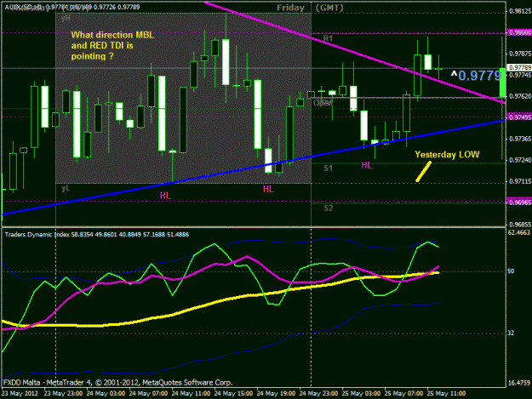Select the 'Yesterday LOW' text label
The image size is (532, 399).
(x=447, y=155)
